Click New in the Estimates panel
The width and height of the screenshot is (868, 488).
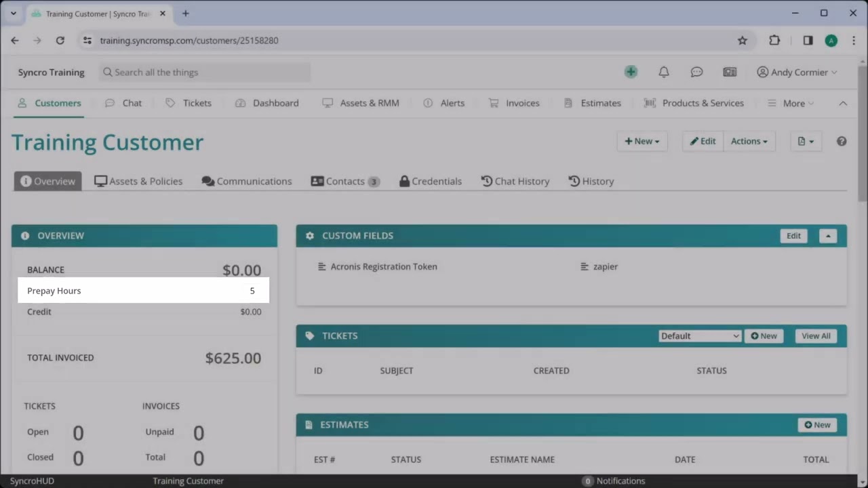pos(817,425)
